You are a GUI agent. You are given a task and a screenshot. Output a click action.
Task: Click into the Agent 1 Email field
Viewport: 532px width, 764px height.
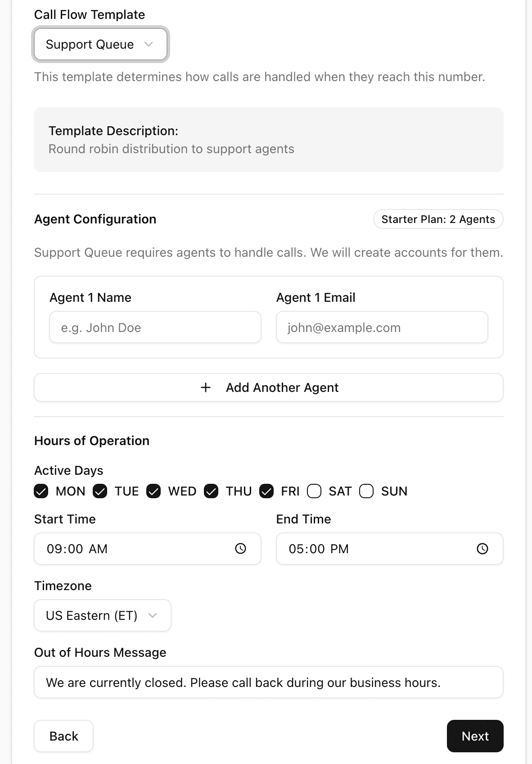(x=382, y=327)
